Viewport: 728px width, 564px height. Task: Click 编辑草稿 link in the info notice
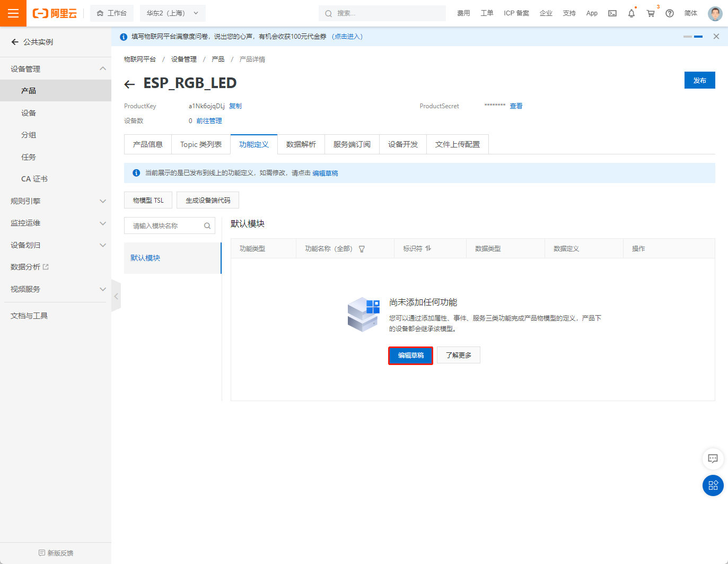pos(325,173)
